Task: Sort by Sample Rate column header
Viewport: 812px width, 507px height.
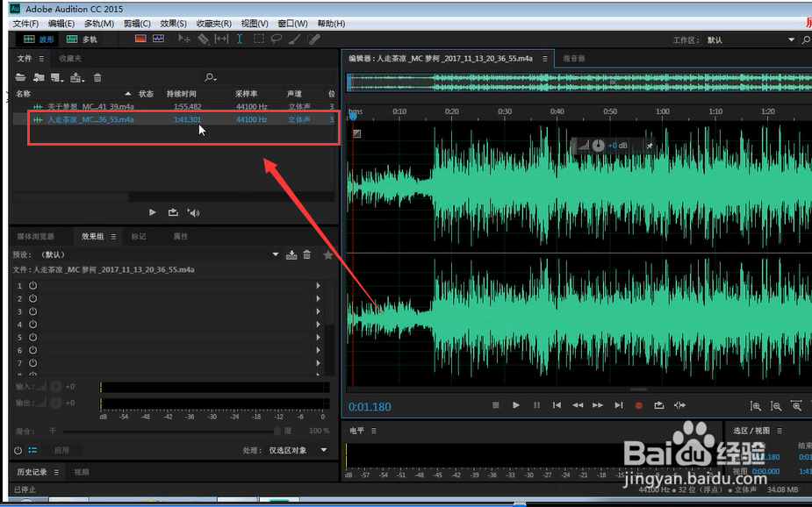Action: [247, 94]
